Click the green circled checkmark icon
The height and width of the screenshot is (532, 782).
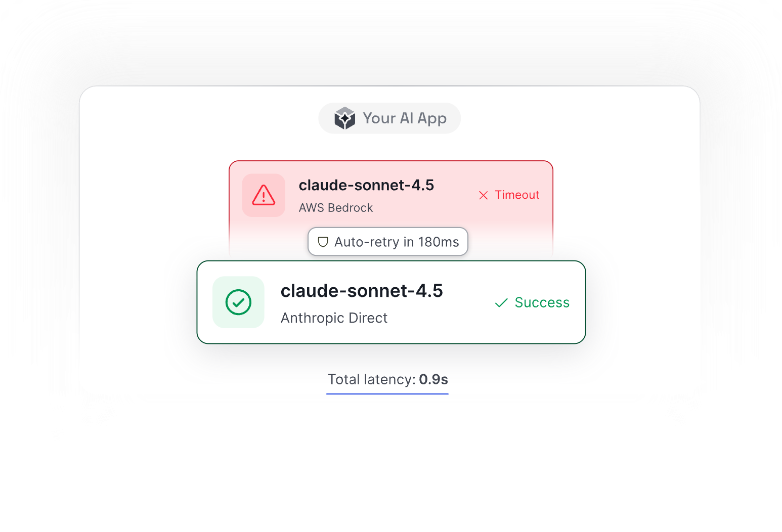(238, 302)
